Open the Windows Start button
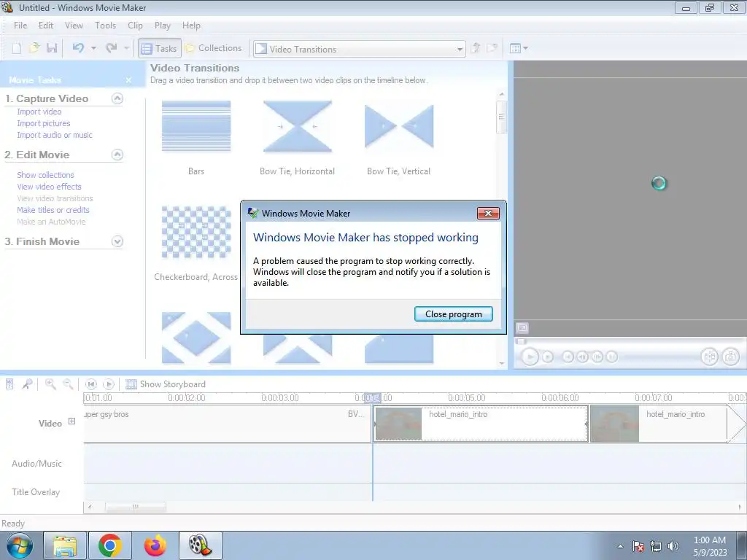Viewport: 747px width, 560px height. point(19,545)
